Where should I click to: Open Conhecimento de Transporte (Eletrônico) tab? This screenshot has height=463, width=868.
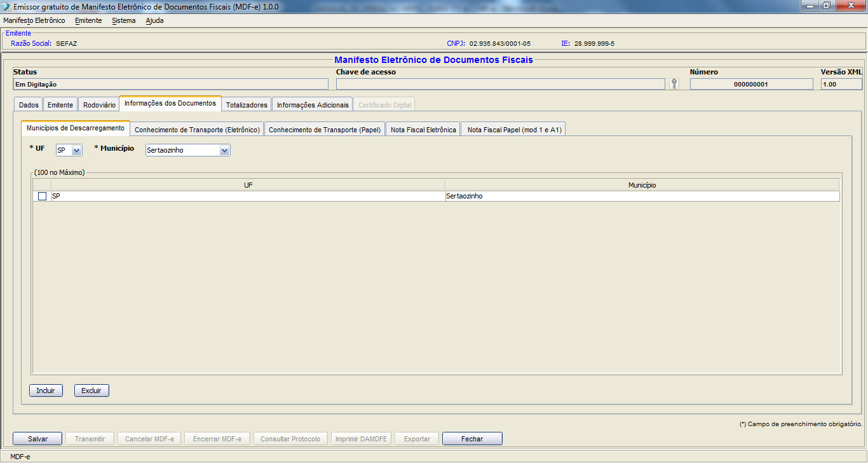(x=198, y=130)
